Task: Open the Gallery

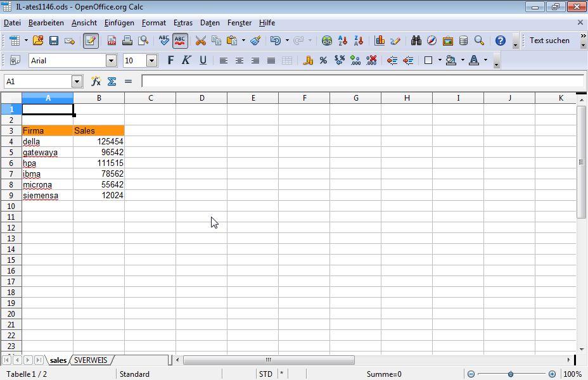Action: point(448,41)
